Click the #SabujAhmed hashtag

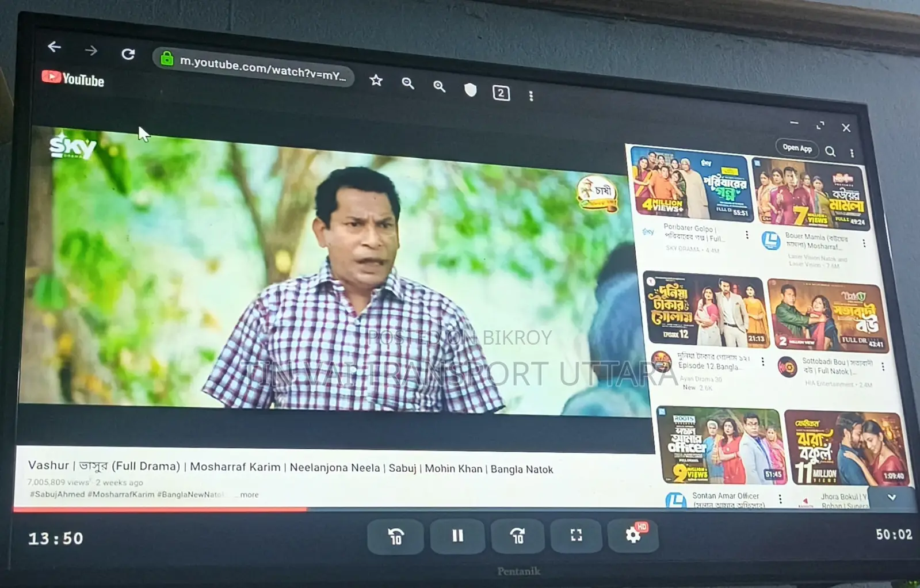57,494
